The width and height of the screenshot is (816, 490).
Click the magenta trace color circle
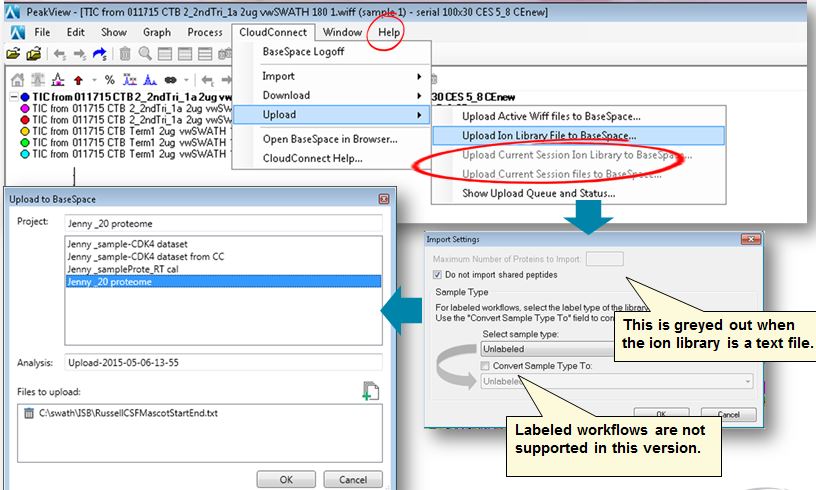(24, 108)
